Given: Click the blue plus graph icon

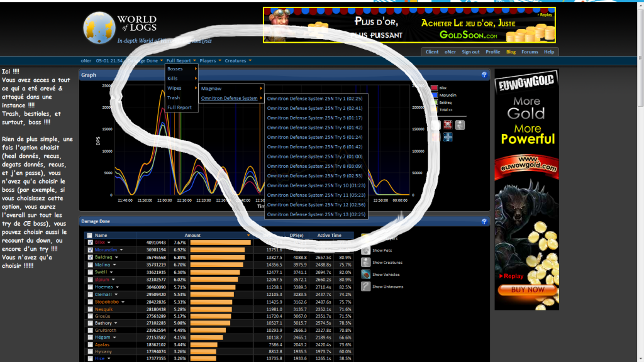Looking at the screenshot, I should click(x=448, y=136).
